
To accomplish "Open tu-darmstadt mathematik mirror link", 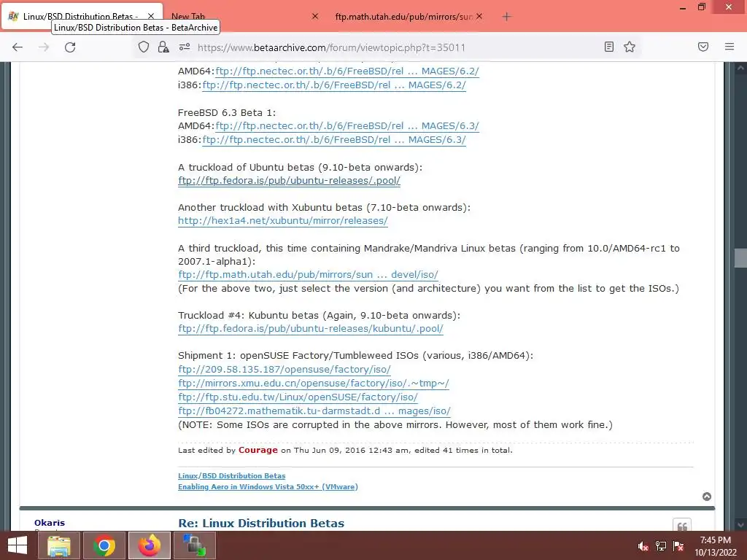I will 314,411.
